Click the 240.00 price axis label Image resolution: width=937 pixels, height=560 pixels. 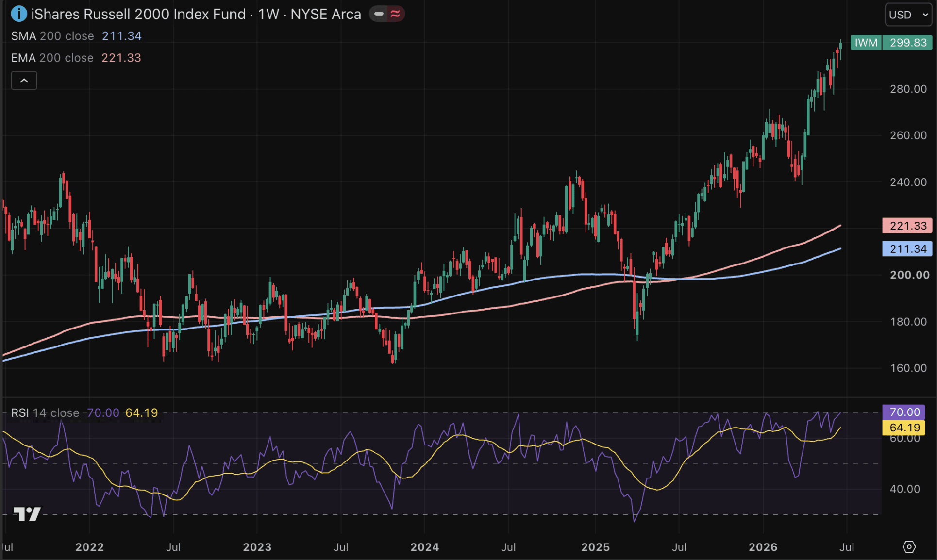[908, 182]
